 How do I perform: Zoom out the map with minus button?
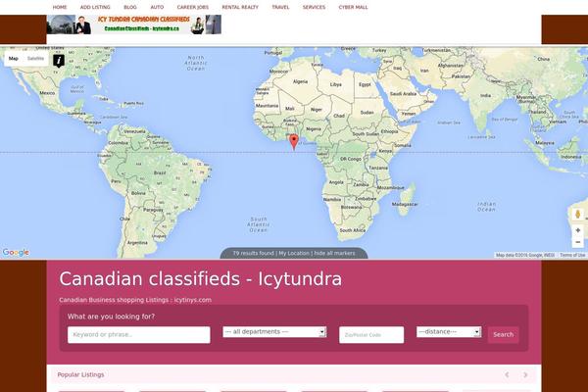pos(578,242)
